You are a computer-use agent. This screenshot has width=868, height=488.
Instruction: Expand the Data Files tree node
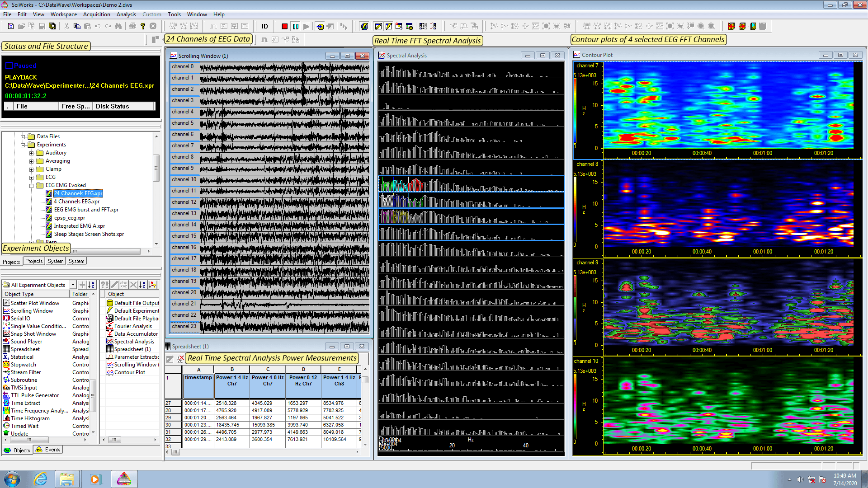click(23, 136)
